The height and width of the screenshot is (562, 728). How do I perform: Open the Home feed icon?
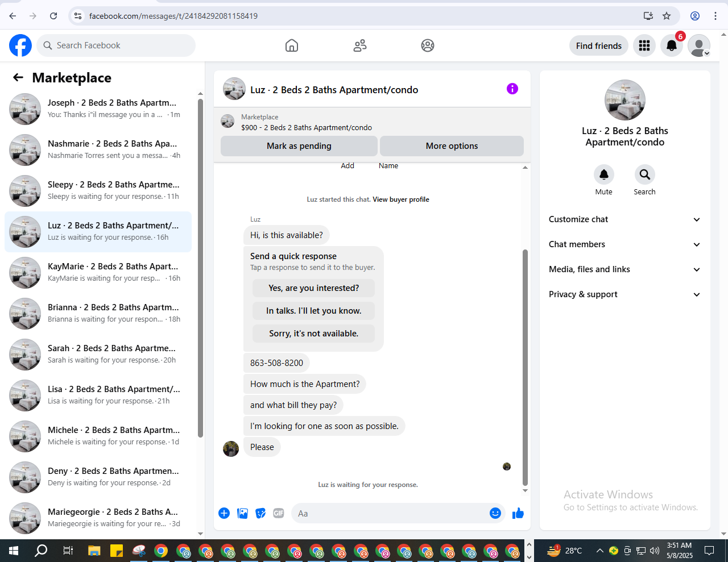coord(292,45)
